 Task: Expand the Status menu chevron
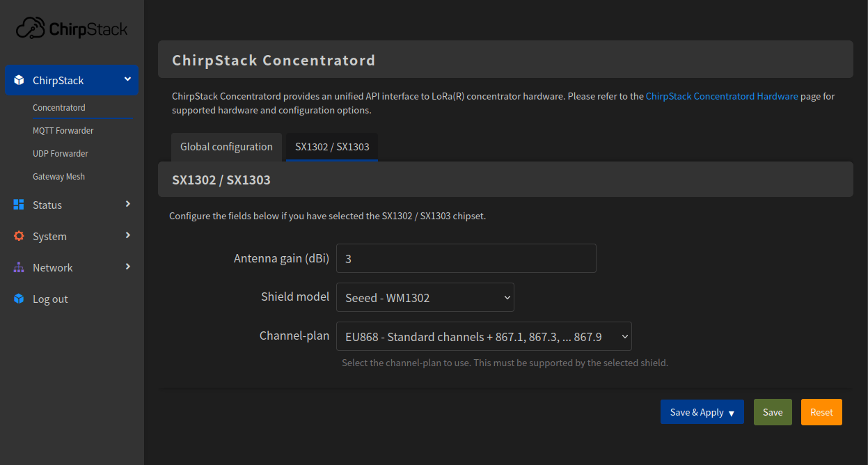[x=127, y=204]
